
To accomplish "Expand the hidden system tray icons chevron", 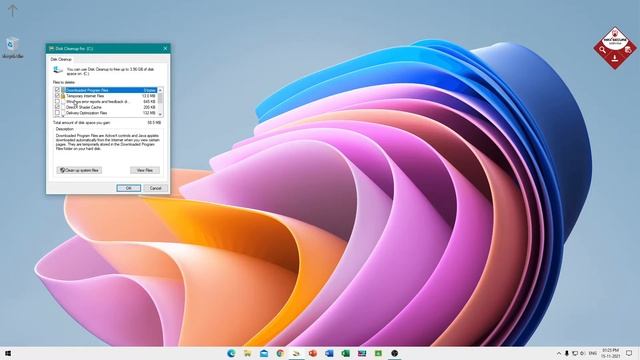I will pos(558,353).
